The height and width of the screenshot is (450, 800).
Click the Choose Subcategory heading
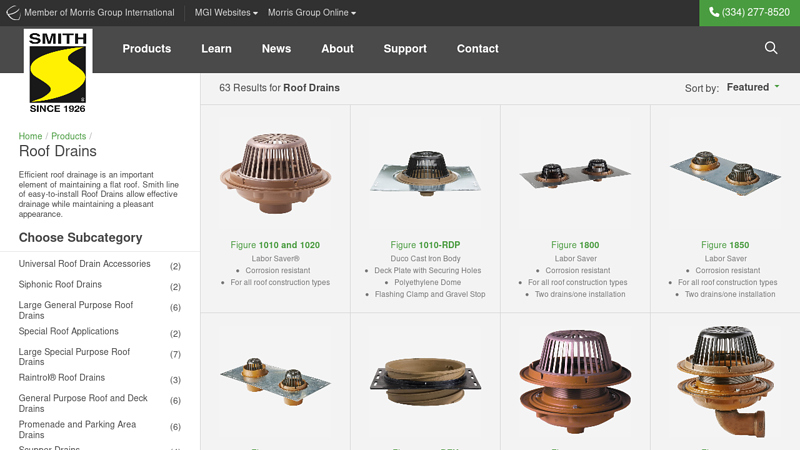81,238
